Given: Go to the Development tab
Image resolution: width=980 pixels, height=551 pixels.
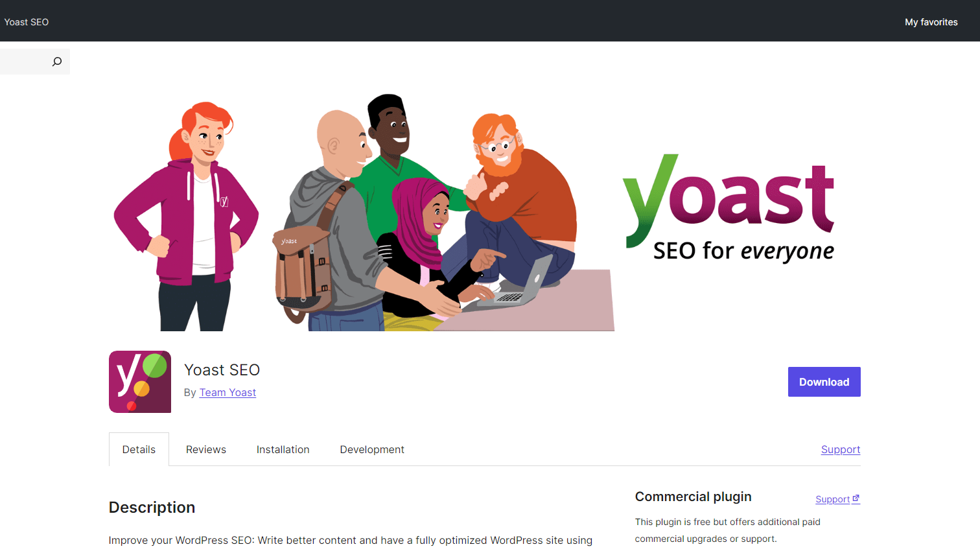Looking at the screenshot, I should (372, 449).
